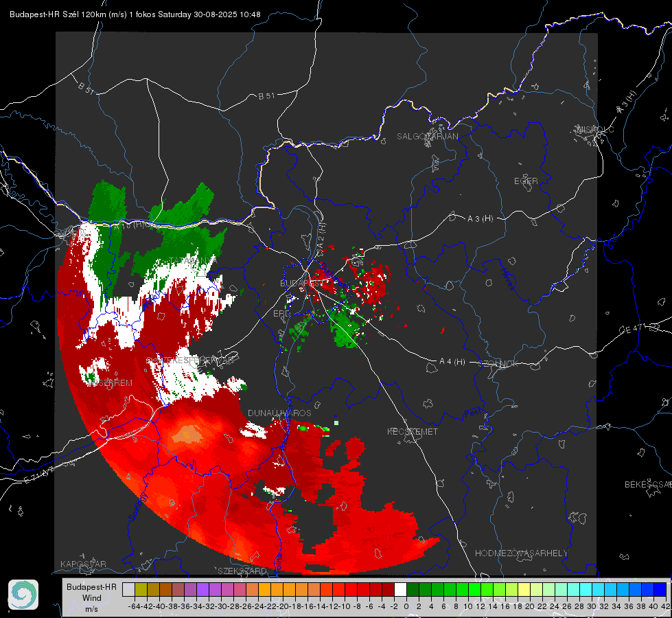Select the blue swatch between 40 and 42

660,589
